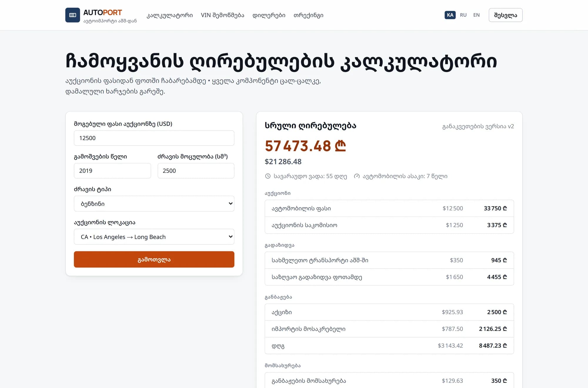Click the $1 650 sea shipping value
Viewport: 588px width, 388px height.
[454, 277]
